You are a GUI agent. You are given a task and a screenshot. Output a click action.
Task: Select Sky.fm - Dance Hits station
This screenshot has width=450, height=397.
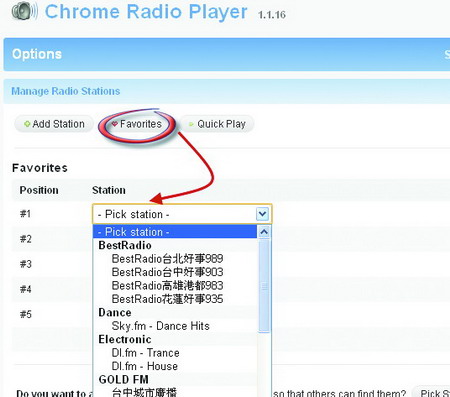pos(160,326)
